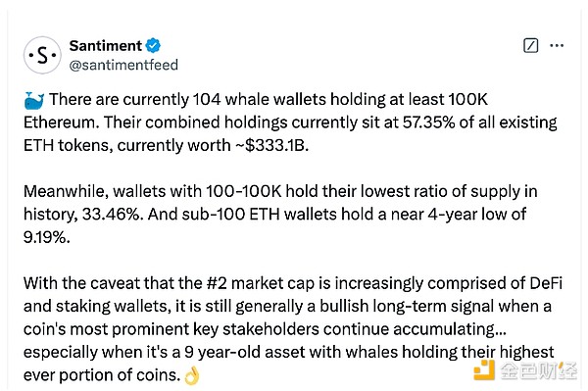Open the Santiment profile avatar
The image size is (588, 391).
point(42,55)
